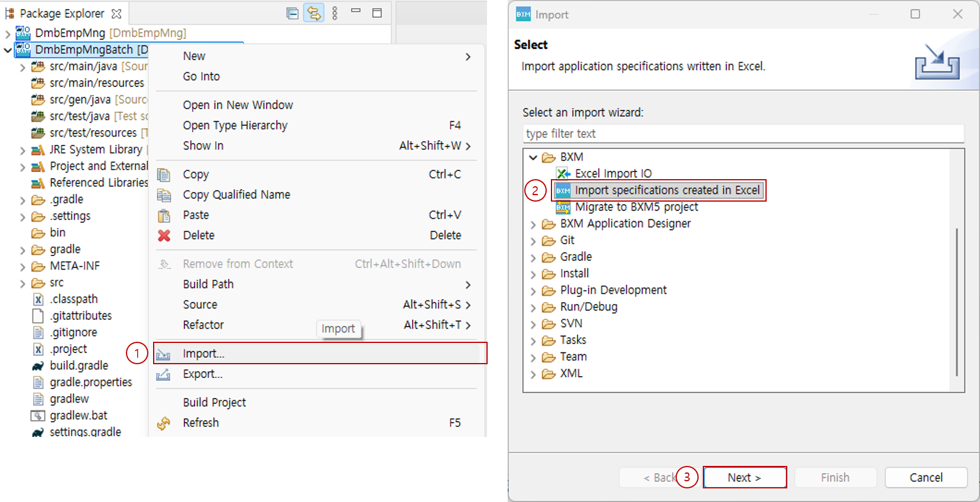Click the gradle.properties file icon
980x502 pixels.
[x=38, y=383]
